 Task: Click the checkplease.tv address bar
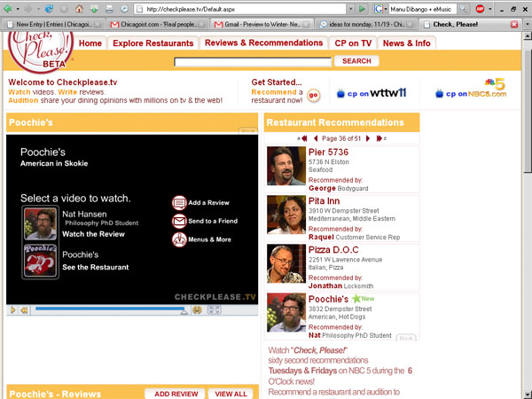click(x=240, y=9)
